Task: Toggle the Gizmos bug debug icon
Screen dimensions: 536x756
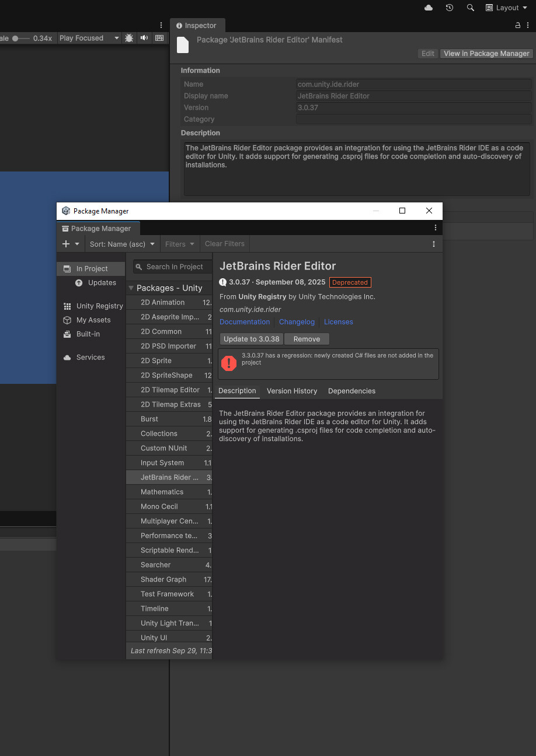Action: (x=129, y=38)
